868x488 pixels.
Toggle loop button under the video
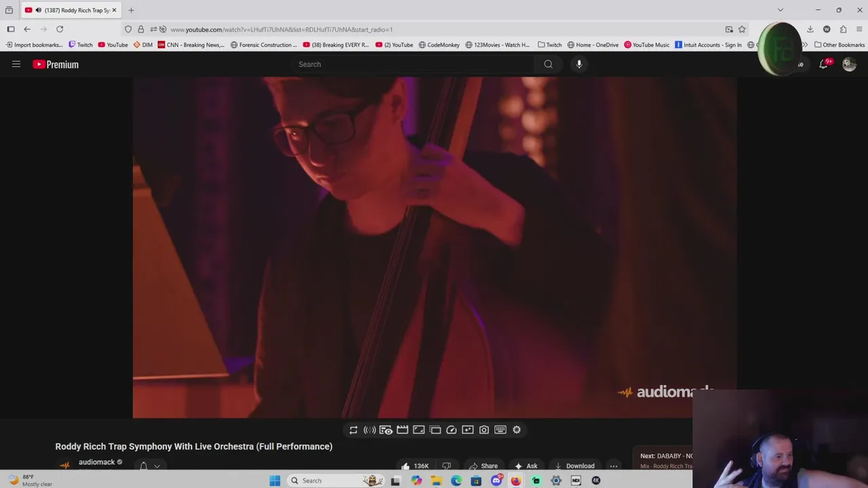pos(353,430)
